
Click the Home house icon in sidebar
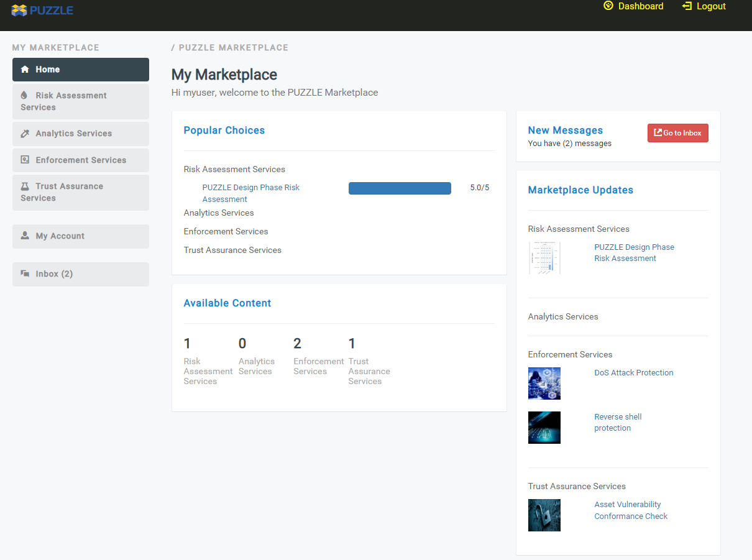click(x=25, y=70)
